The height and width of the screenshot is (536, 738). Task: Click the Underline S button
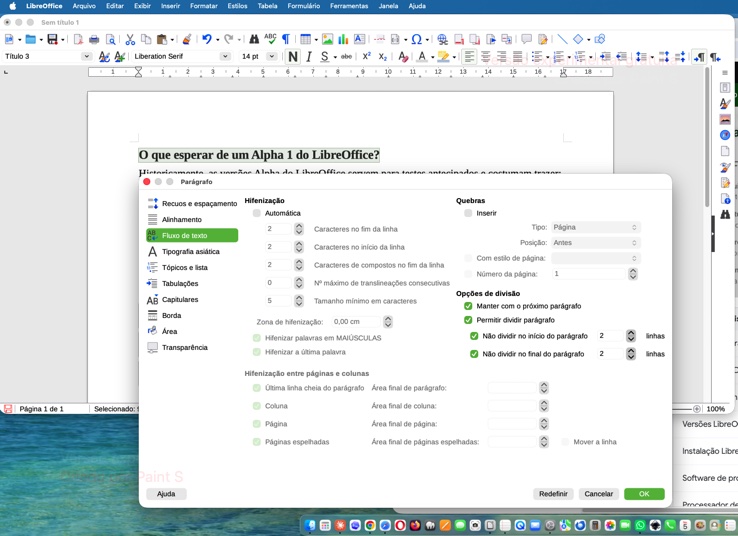[324, 56]
